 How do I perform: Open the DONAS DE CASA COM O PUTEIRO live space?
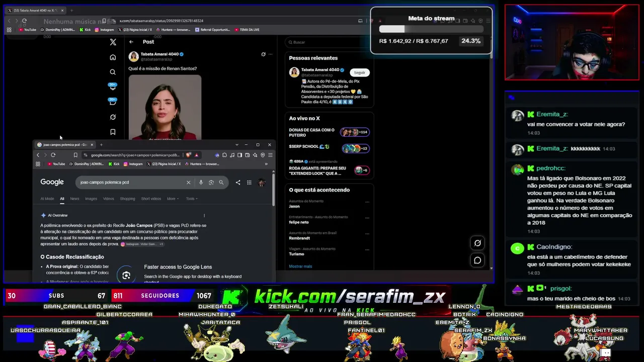point(329,132)
